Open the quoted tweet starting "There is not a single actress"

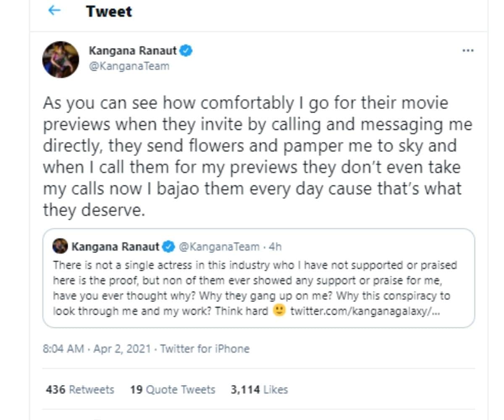click(259, 278)
